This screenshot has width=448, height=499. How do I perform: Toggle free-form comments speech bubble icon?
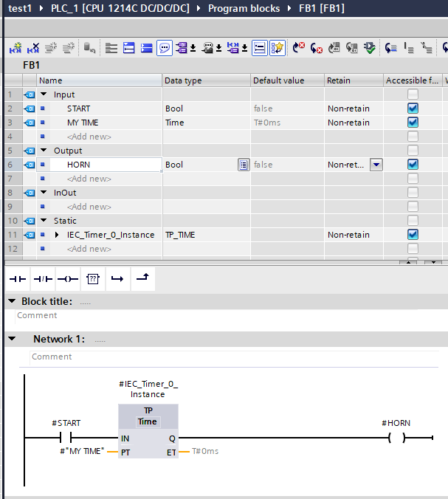pos(165,48)
